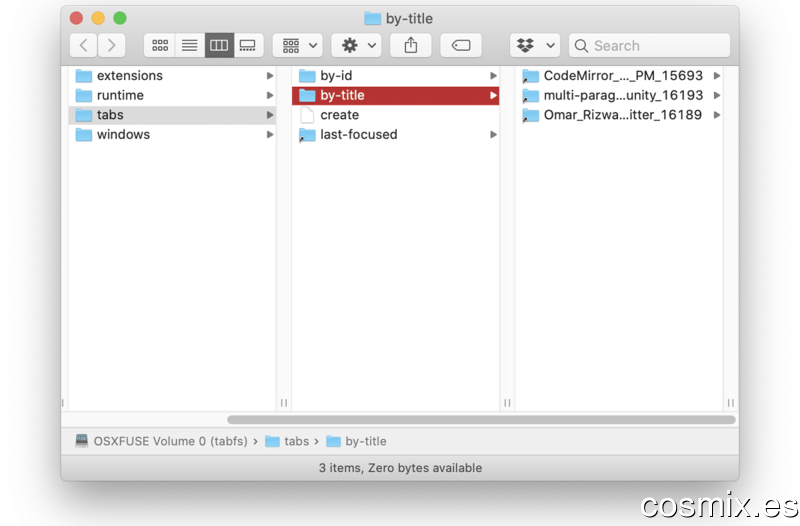This screenshot has width=800, height=526.
Task: Click the Search field
Action: (649, 45)
